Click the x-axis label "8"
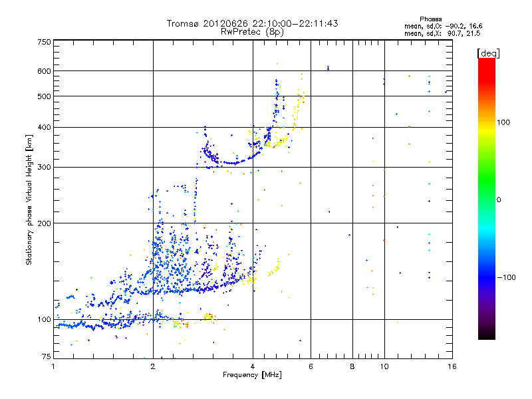Viewport: 532px width, 399px height. [352, 366]
